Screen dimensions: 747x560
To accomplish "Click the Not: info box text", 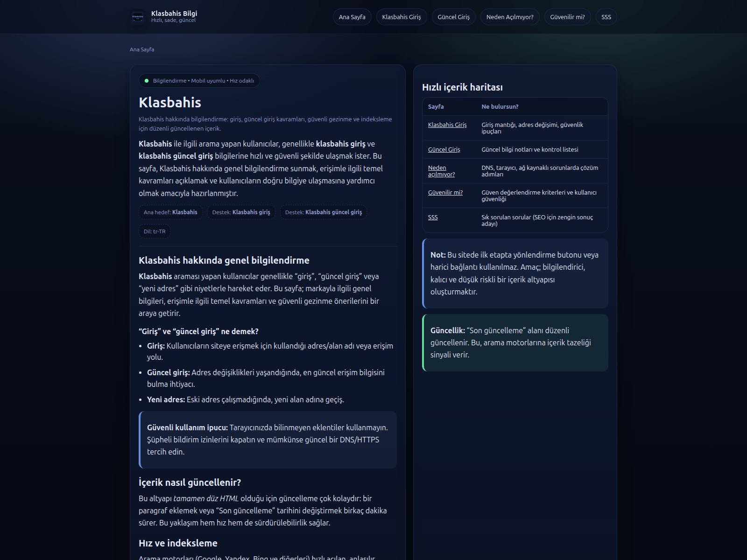I will click(515, 273).
